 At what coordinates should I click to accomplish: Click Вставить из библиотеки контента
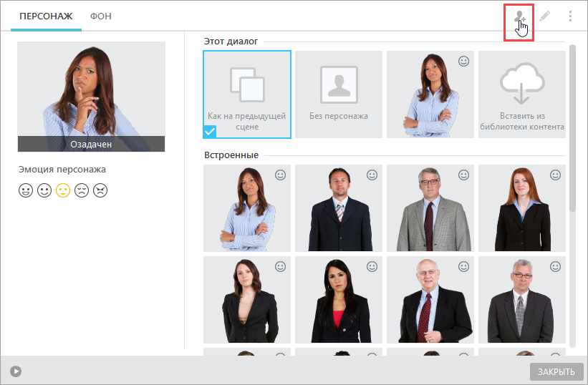coord(522,94)
